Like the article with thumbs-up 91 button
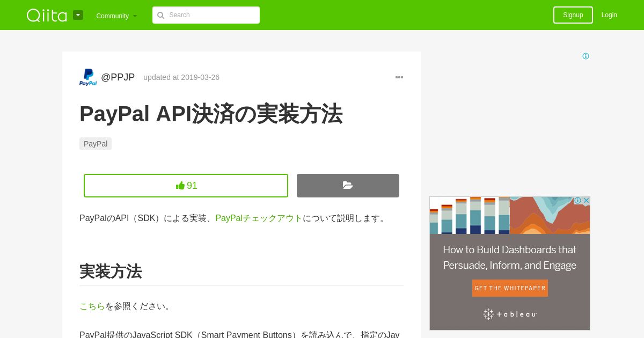This screenshot has height=338, width=644. 186,186
